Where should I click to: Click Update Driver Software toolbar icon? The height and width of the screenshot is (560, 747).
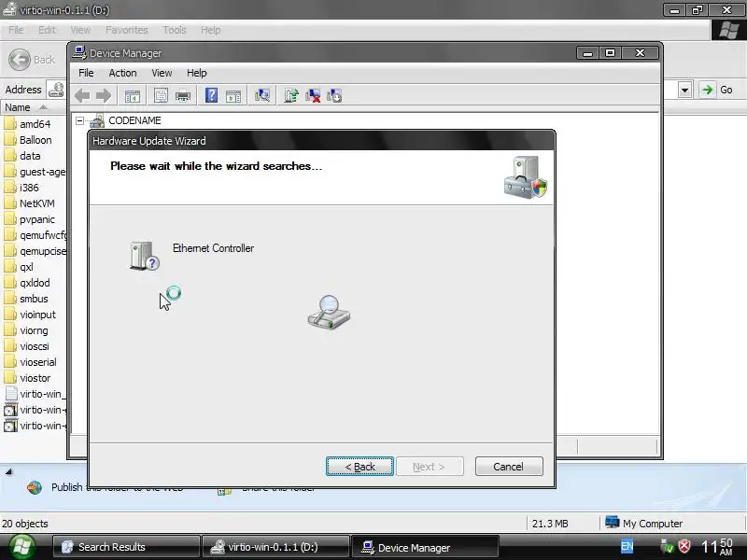pos(291,96)
